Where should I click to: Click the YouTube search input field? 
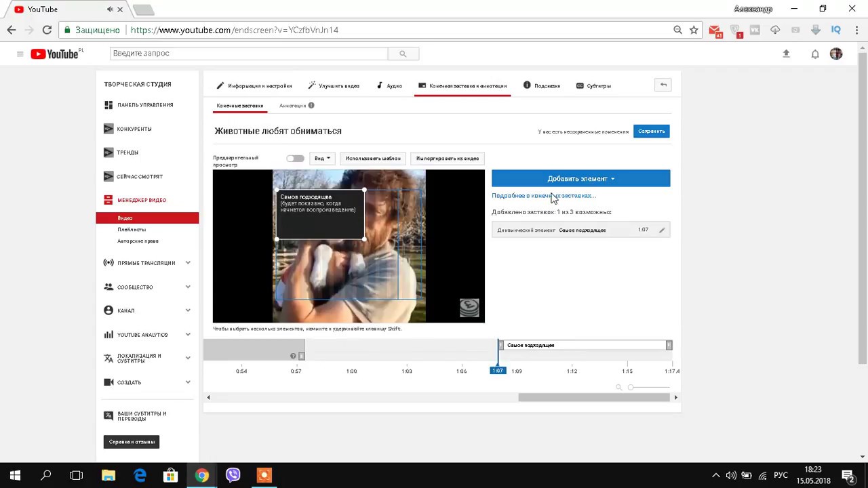click(249, 54)
